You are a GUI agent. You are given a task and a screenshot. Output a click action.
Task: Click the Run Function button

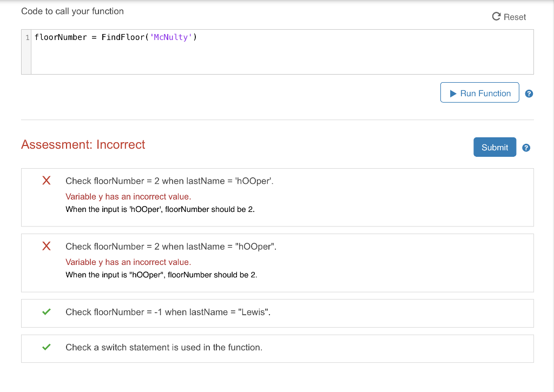[479, 92]
